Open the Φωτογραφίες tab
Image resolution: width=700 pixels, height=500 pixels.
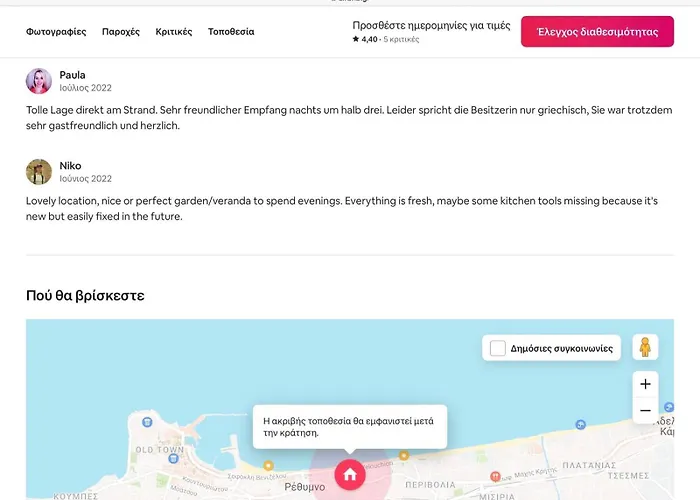click(56, 32)
